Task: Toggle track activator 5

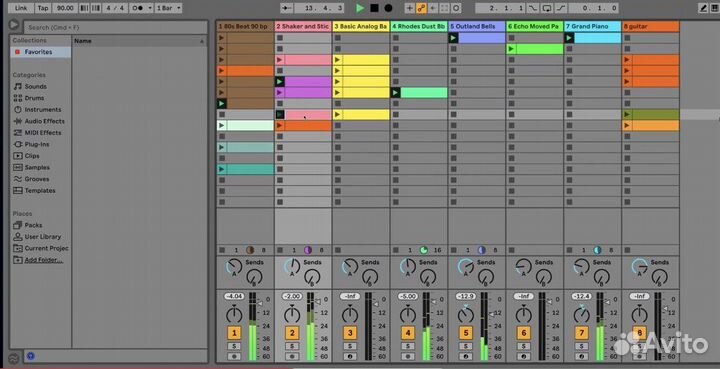Action: click(466, 333)
